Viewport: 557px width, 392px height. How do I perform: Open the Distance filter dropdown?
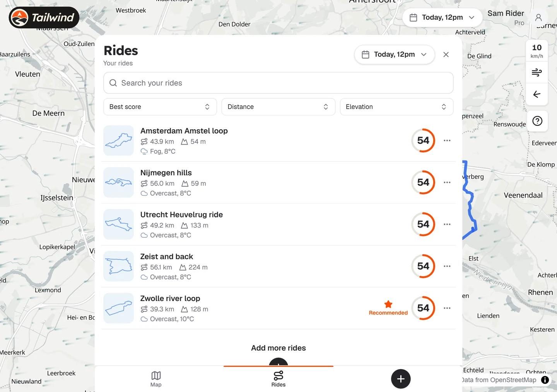tap(278, 107)
